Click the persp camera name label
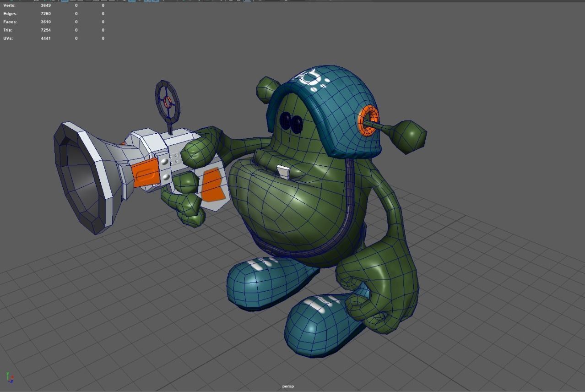 (288, 387)
